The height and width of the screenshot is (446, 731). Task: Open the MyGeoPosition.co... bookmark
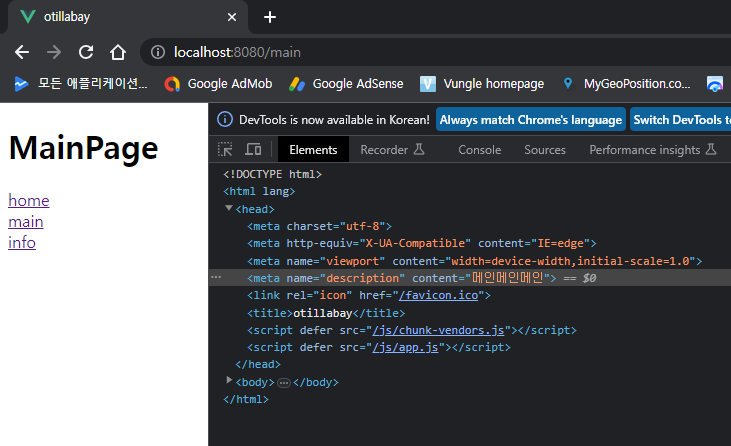(626, 84)
